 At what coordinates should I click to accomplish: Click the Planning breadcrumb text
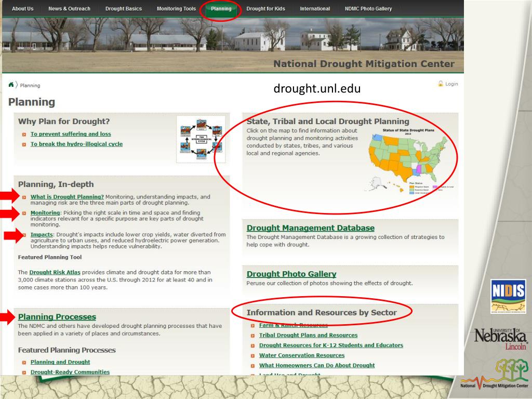pyautogui.click(x=30, y=86)
